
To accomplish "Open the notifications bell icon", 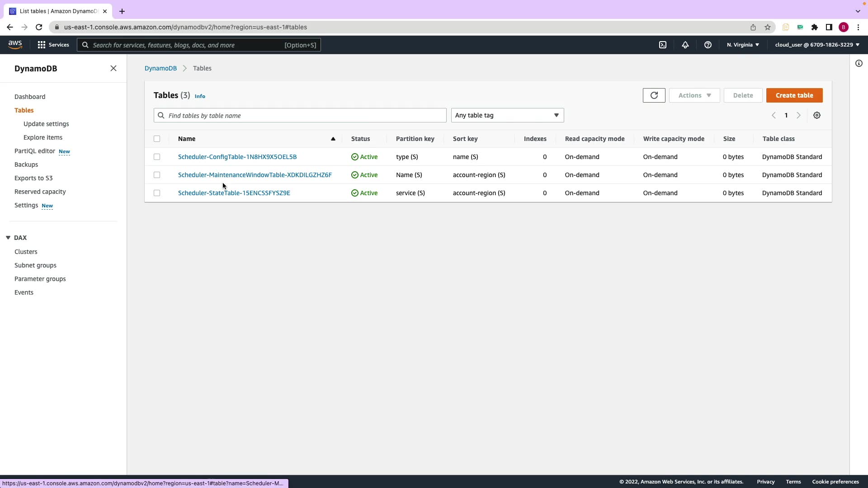I will pos(685,45).
